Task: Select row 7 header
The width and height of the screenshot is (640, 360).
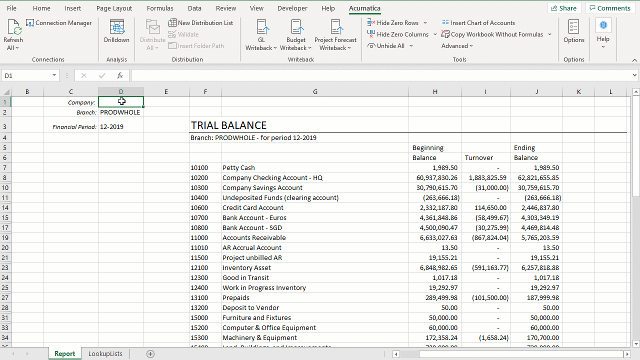Action: (5, 168)
